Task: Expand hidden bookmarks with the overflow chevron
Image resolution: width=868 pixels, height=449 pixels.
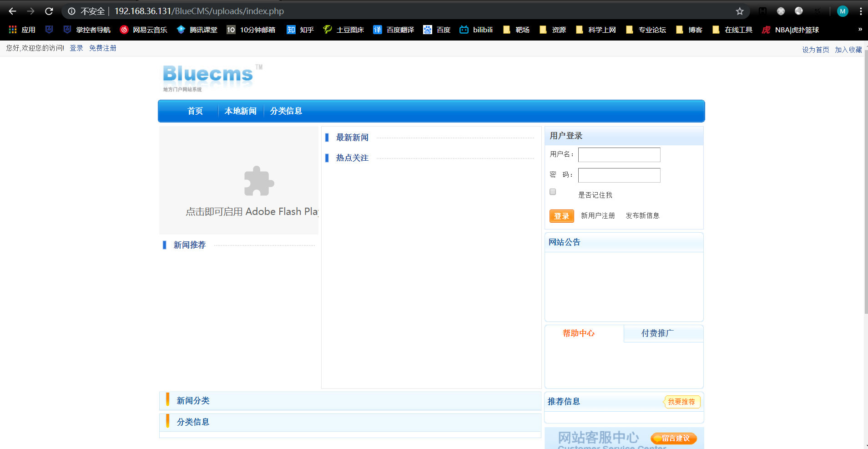Action: click(x=859, y=30)
